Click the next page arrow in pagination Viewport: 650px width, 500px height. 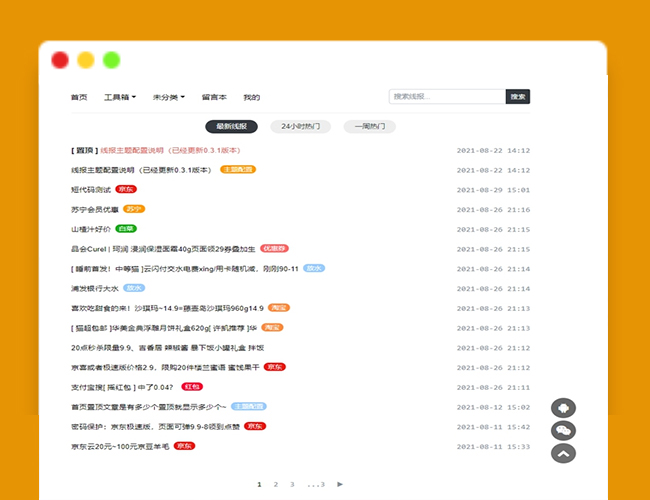point(340,484)
